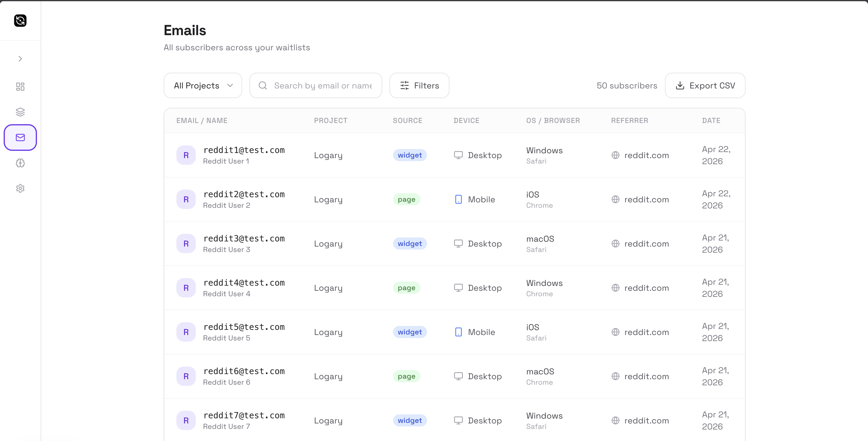
Task: Click the R avatar for reddit1@test.com
Action: 186,155
